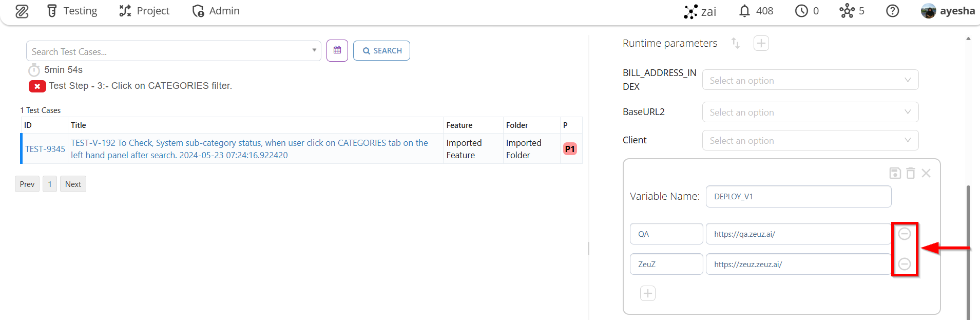Image resolution: width=980 pixels, height=320 pixels.
Task: Open the help question mark icon
Action: click(x=892, y=11)
